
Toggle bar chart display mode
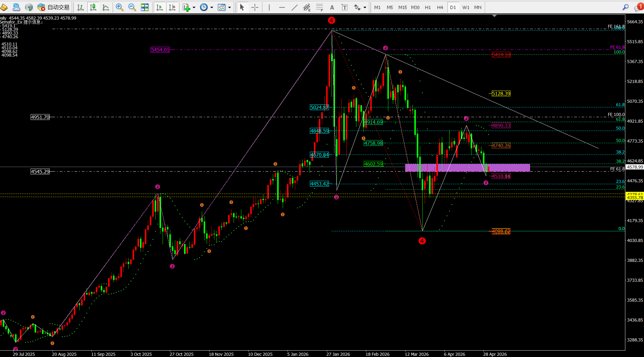pos(81,7)
